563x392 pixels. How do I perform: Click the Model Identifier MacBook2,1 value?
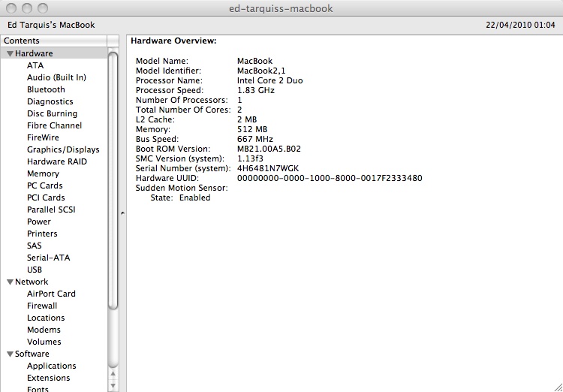point(261,71)
